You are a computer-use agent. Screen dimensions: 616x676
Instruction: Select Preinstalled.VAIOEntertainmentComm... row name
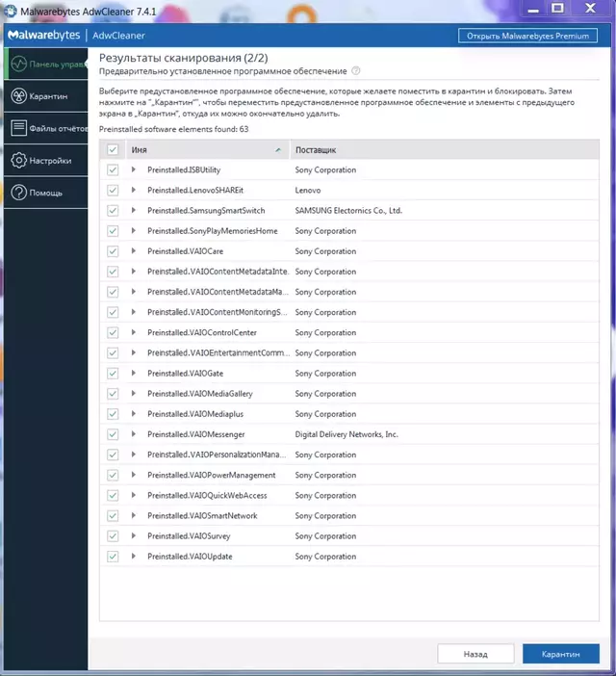[218, 352]
